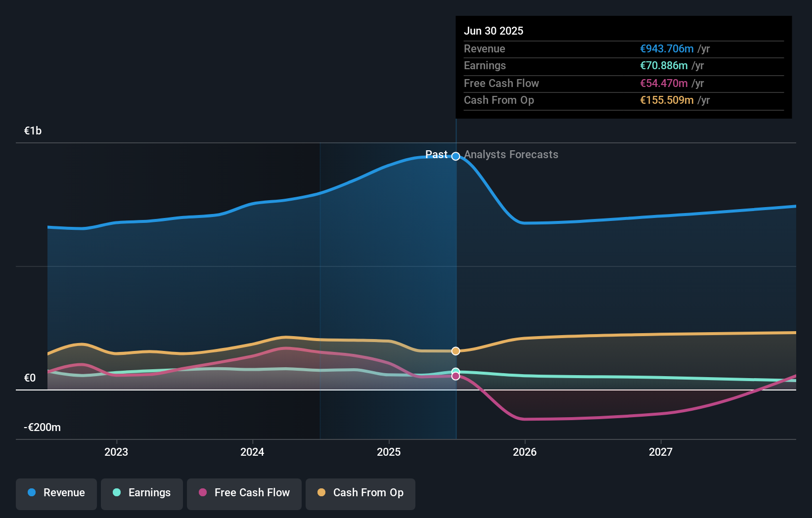Viewport: 812px width, 518px height.
Task: Click the €1b axis label
Action: (x=32, y=130)
